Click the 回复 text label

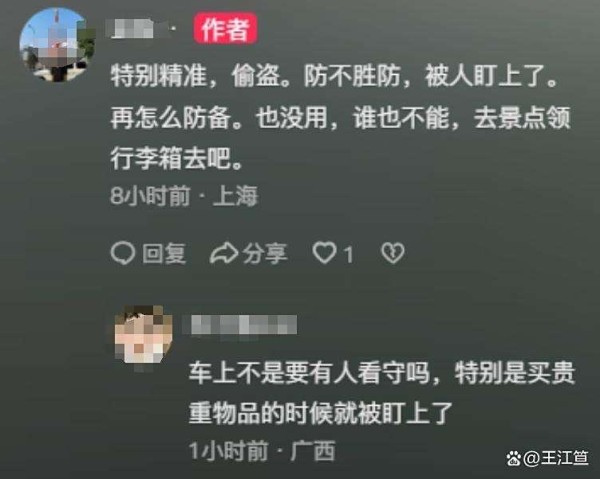(164, 253)
